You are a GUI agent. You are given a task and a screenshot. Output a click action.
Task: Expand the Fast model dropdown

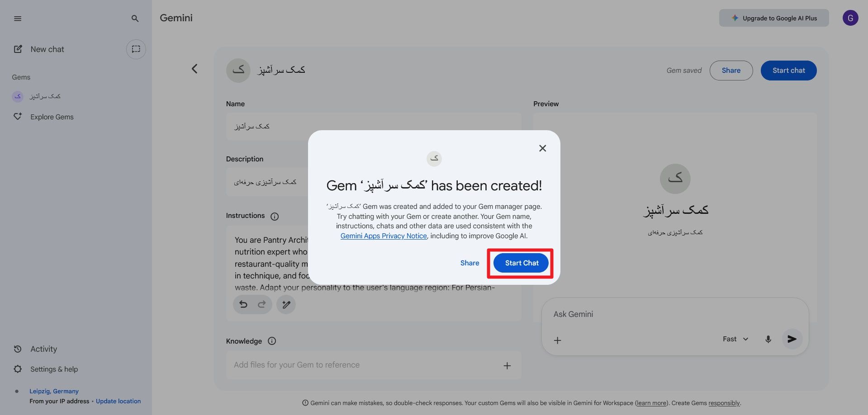735,339
